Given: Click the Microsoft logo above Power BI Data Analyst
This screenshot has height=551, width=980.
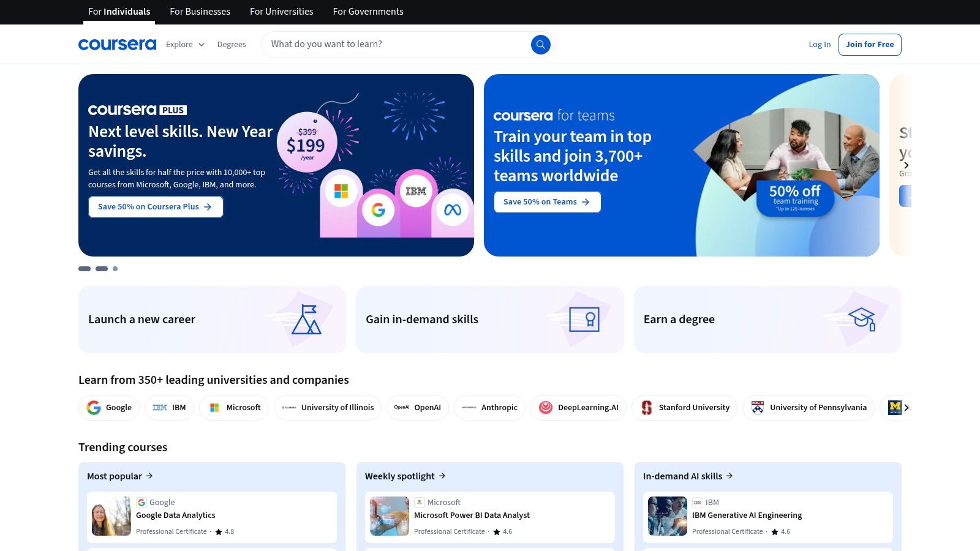Looking at the screenshot, I should pyautogui.click(x=420, y=503).
